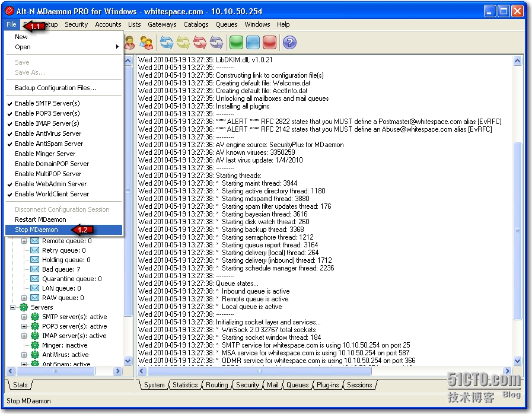Choose New in the File menu
This screenshot has height=414, width=532.
point(64,37)
